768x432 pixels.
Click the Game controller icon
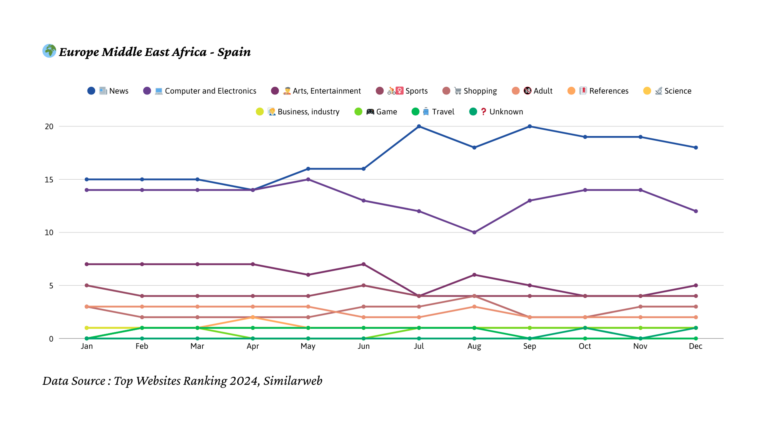[x=370, y=112]
